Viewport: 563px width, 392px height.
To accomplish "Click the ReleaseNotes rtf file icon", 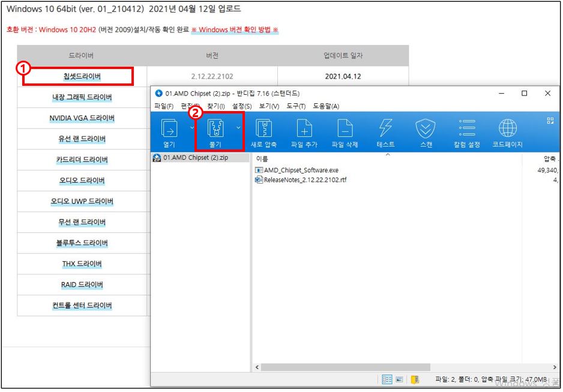I will point(259,180).
